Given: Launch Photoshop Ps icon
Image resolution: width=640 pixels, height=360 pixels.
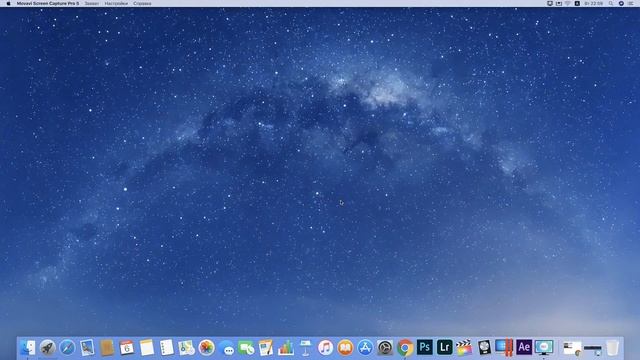Looking at the screenshot, I should pos(424,347).
